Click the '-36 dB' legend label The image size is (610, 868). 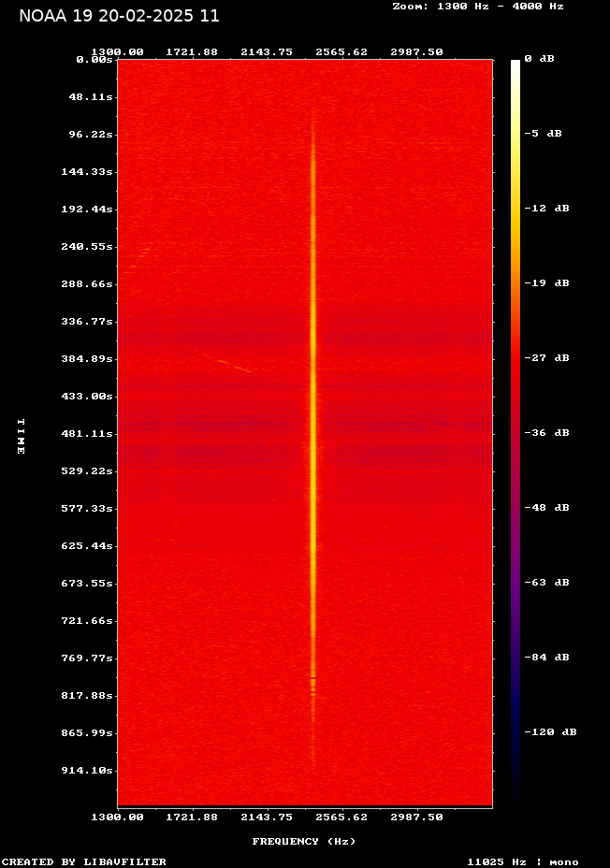[x=547, y=432]
